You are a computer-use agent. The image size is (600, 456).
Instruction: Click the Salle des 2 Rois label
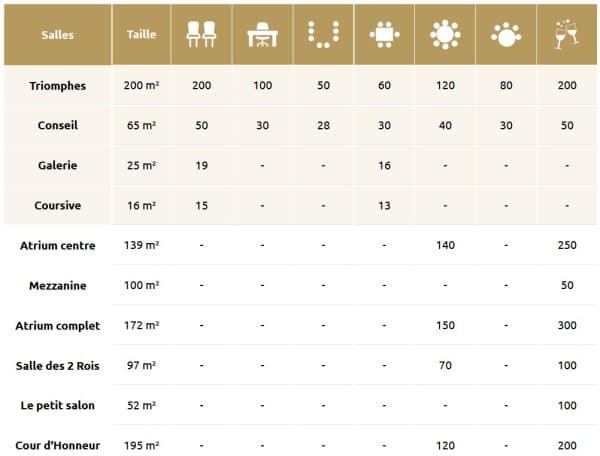pos(57,365)
